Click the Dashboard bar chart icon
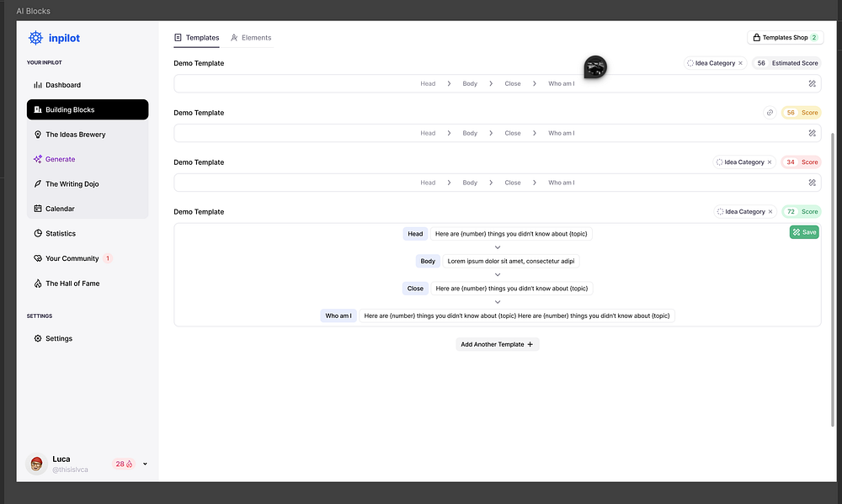 [x=38, y=85]
